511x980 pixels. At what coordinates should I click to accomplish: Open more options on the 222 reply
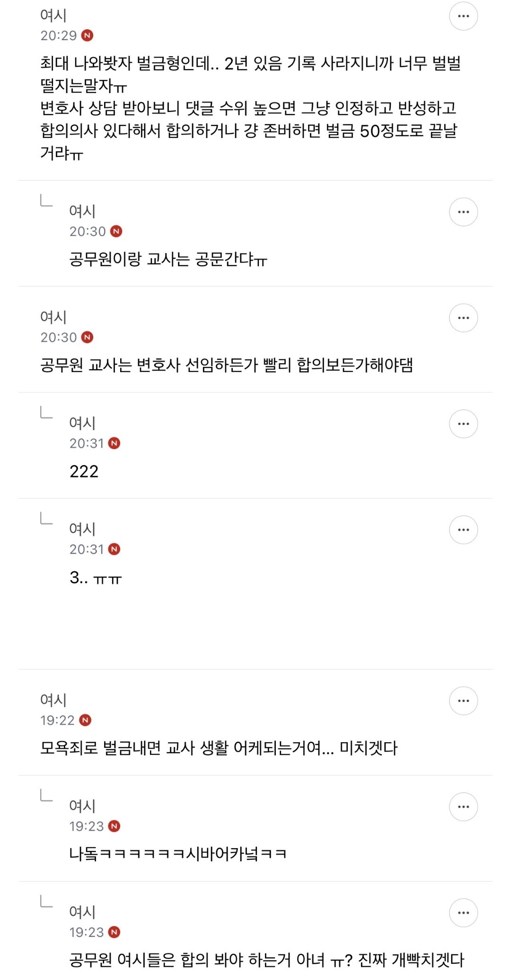click(x=463, y=424)
